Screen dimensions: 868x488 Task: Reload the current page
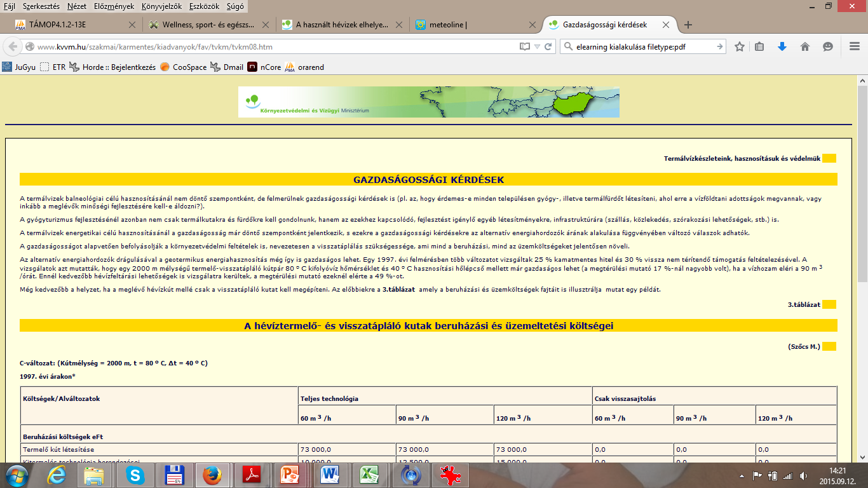(548, 46)
